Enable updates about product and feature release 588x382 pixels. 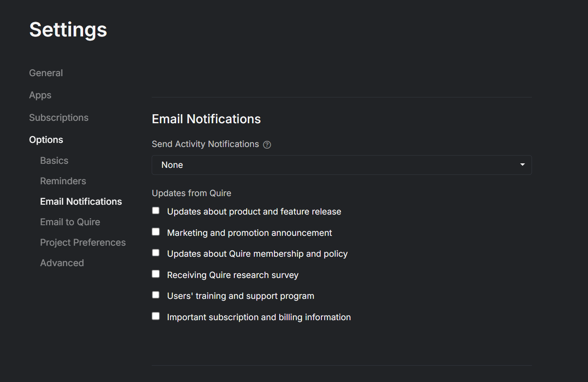click(156, 210)
